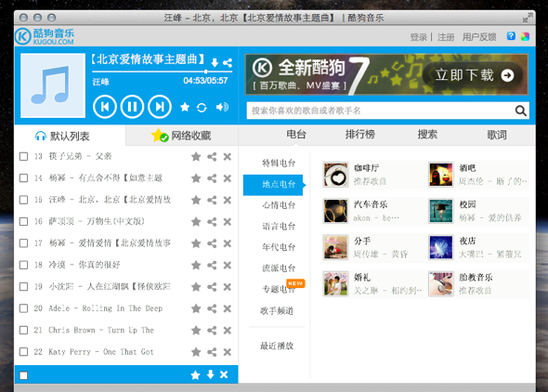
Task: Delete selected songs in bottom bar
Action: (224, 374)
